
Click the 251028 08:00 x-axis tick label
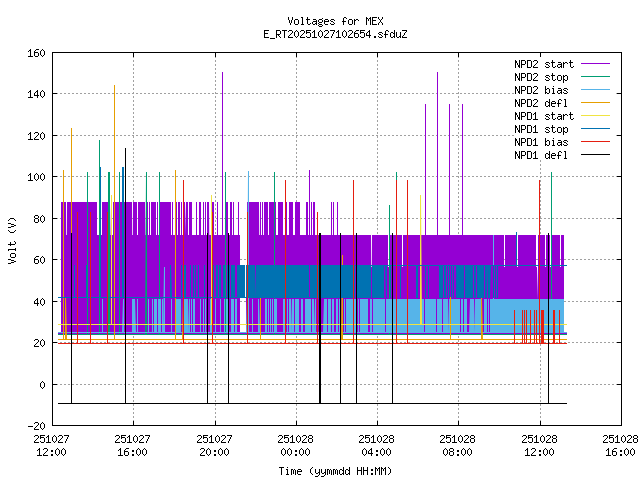(x=459, y=445)
